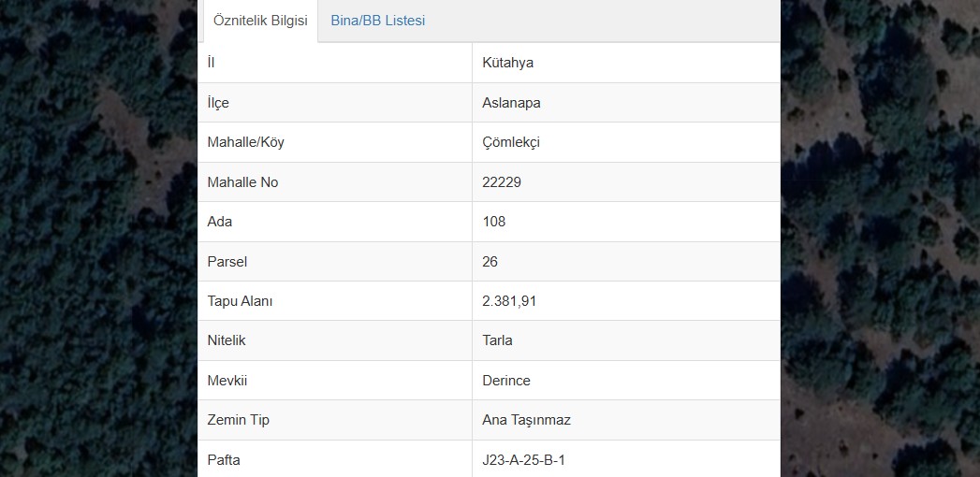
Task: Click the satellite map left of panel
Action: click(x=99, y=238)
